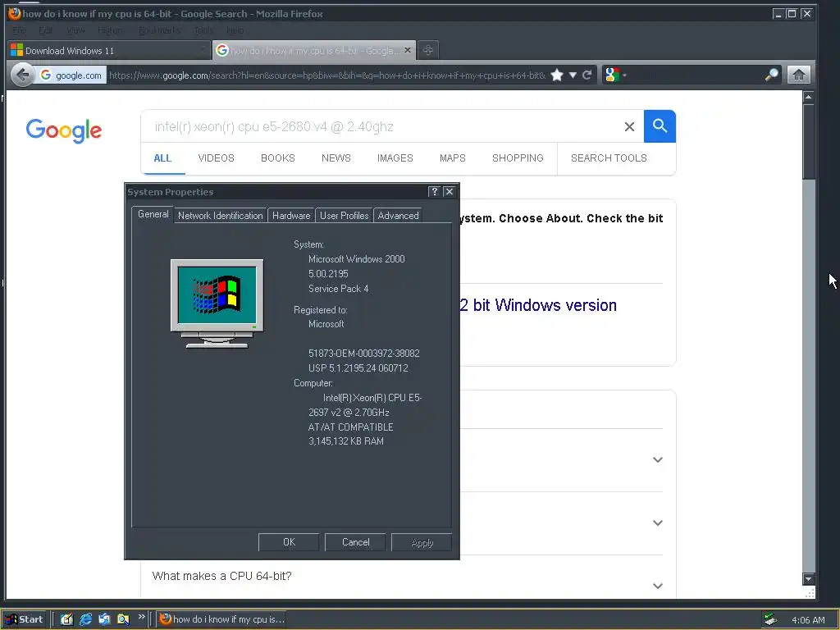The width and height of the screenshot is (840, 630).
Task: Click Cancel in System Properties
Action: [355, 542]
